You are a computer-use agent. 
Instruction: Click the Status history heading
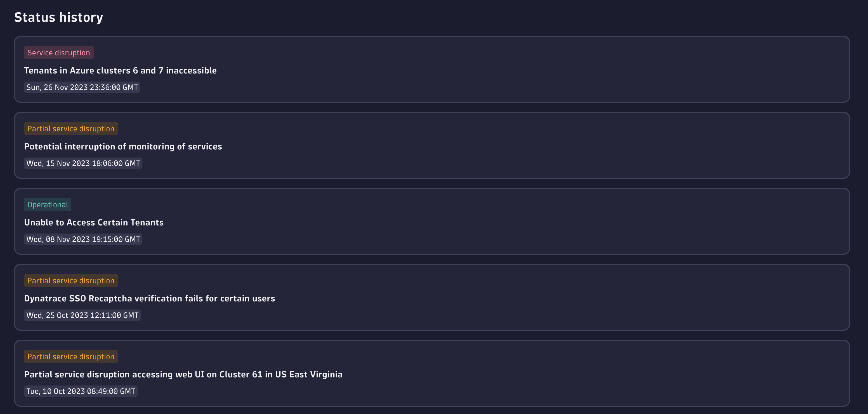coord(59,18)
